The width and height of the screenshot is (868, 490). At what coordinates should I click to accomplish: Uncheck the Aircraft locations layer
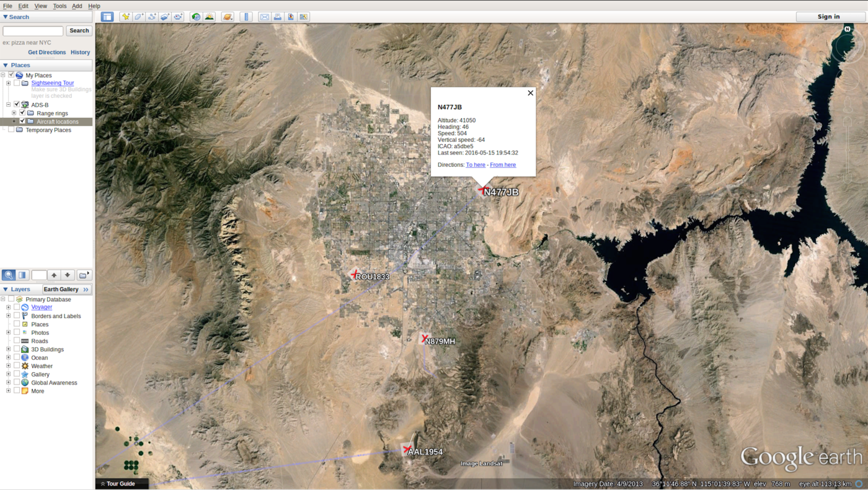click(22, 120)
